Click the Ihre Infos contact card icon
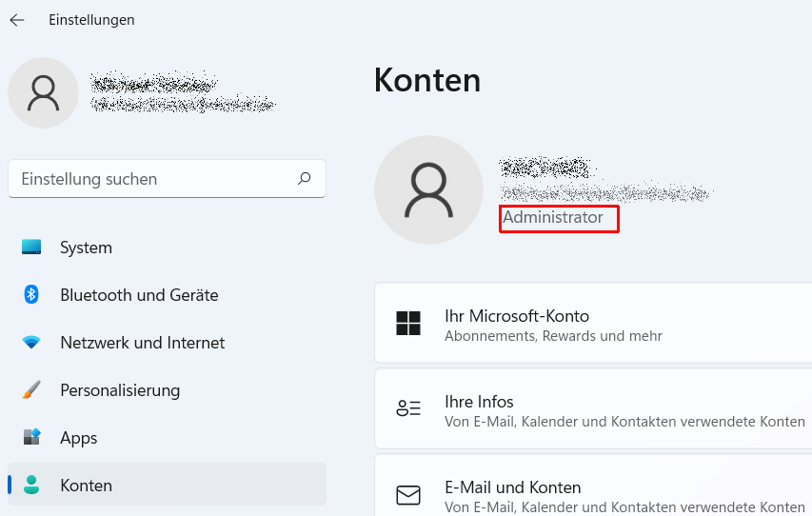 (408, 408)
